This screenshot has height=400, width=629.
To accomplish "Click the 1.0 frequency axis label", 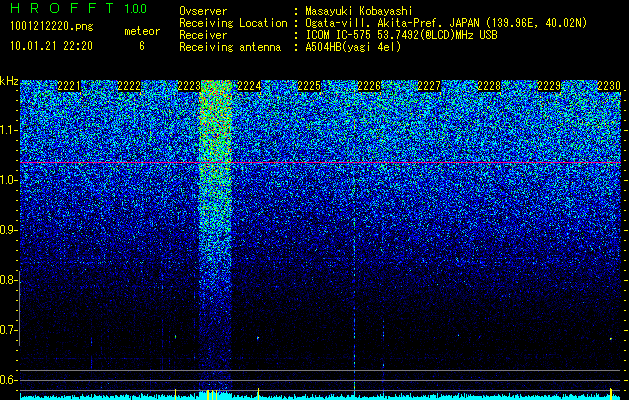I will pyautogui.click(x=8, y=180).
